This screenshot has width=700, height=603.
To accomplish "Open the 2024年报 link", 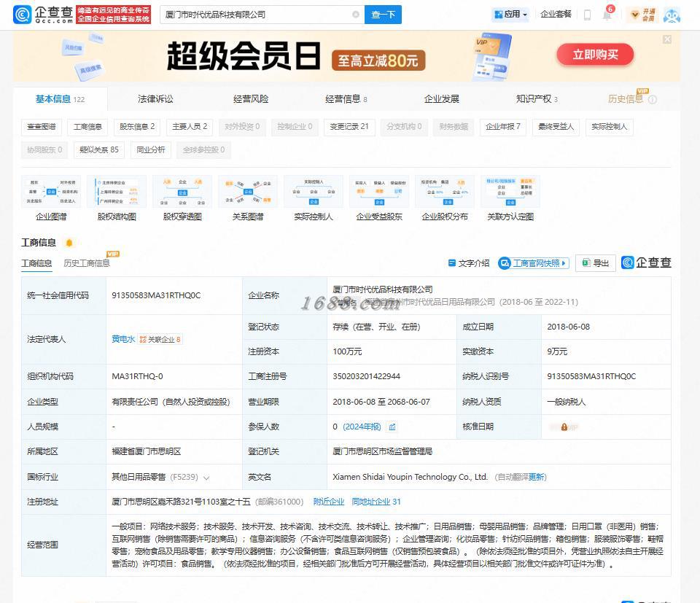I will click(x=362, y=427).
